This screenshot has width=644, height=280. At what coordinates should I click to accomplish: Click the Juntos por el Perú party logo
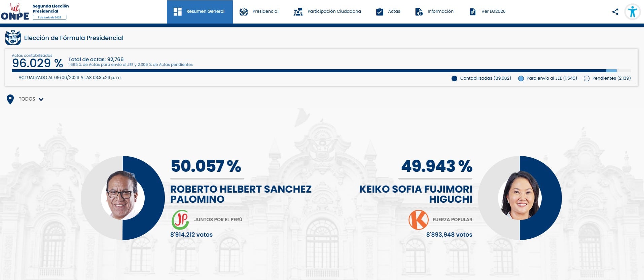click(x=180, y=220)
